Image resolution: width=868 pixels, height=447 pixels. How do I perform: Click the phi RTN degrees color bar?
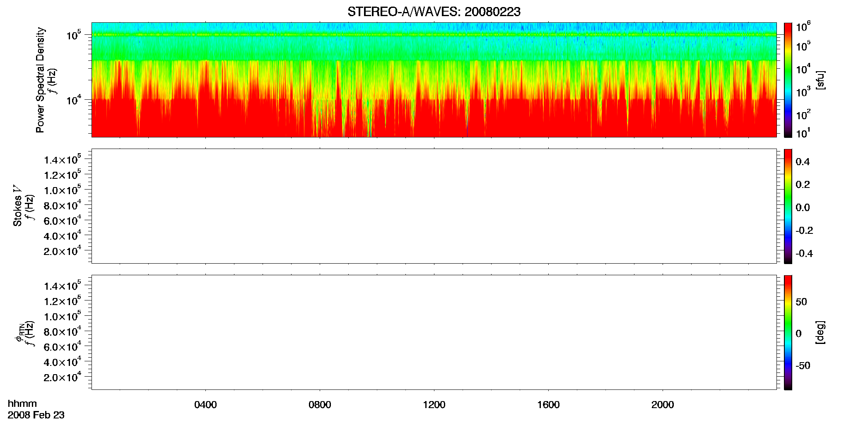[x=788, y=332]
